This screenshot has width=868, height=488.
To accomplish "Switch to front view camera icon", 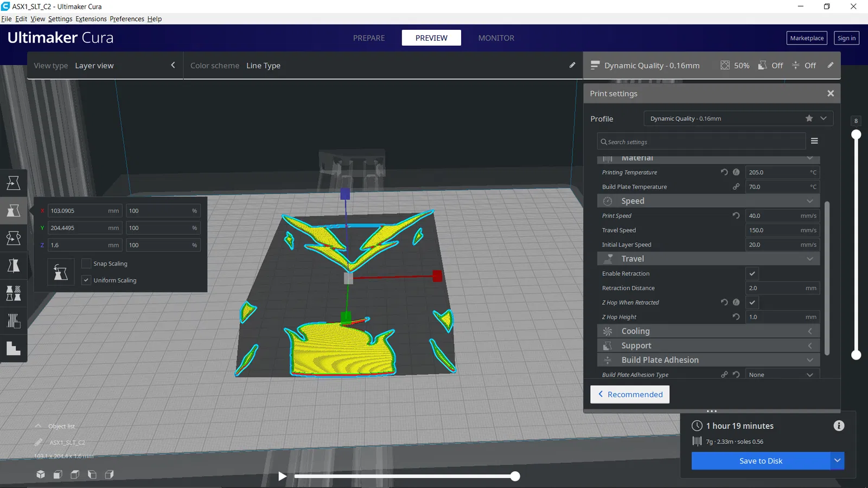I will [x=58, y=474].
